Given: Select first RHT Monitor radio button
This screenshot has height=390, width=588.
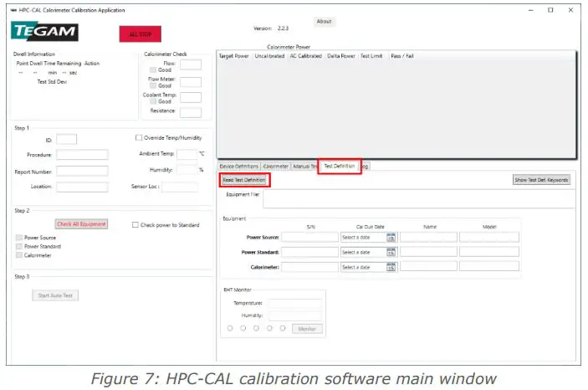Looking at the screenshot, I should pyautogui.click(x=230, y=328).
